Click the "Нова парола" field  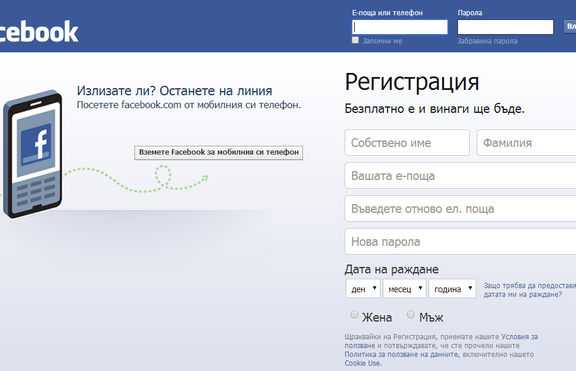pyautogui.click(x=460, y=242)
